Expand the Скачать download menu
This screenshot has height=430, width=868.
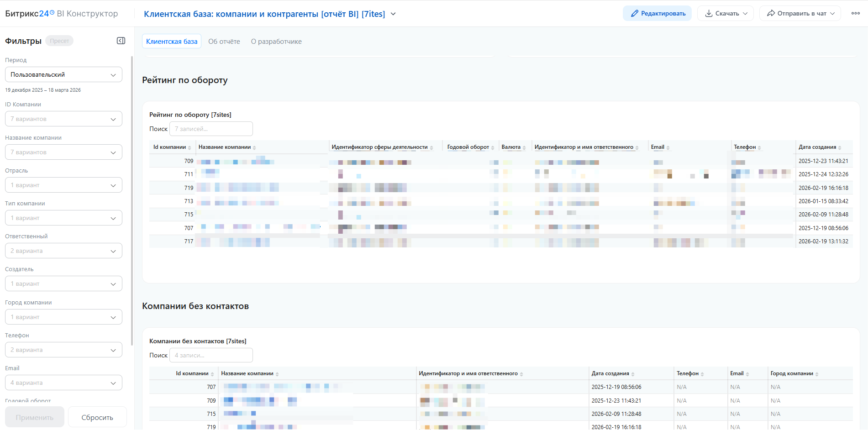click(726, 13)
